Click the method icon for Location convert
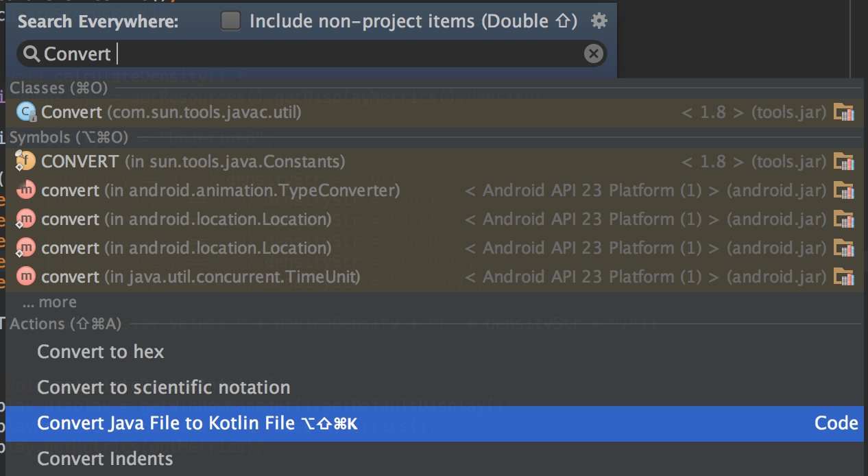 point(26,219)
